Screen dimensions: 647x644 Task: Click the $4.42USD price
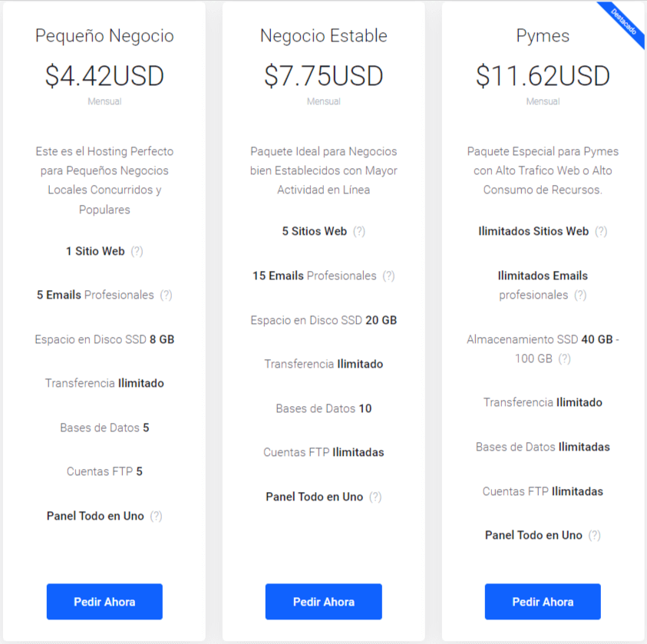pos(104,76)
